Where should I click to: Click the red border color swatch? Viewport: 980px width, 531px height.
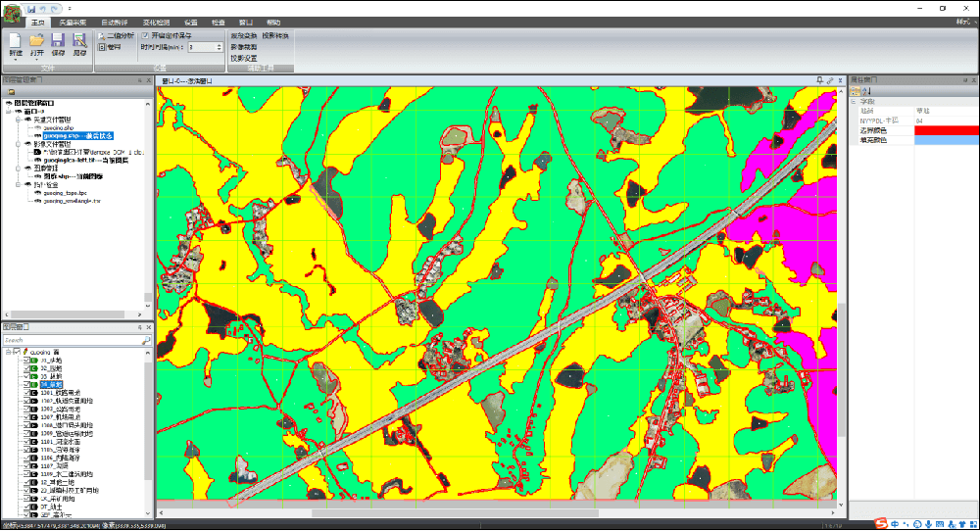pyautogui.click(x=946, y=130)
